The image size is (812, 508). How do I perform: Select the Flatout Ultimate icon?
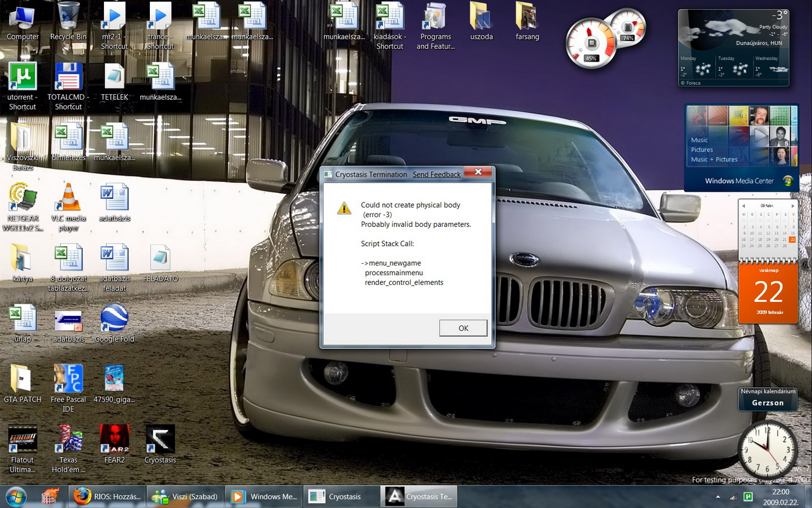coord(22,449)
